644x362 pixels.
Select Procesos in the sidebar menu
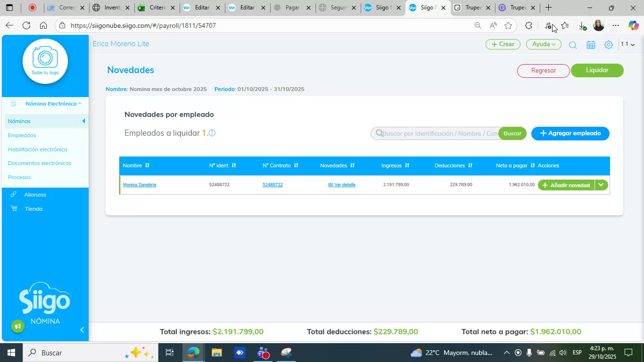pyautogui.click(x=19, y=177)
